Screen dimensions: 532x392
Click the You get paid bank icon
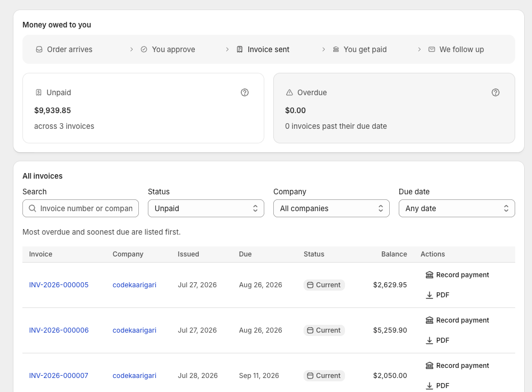tap(336, 49)
